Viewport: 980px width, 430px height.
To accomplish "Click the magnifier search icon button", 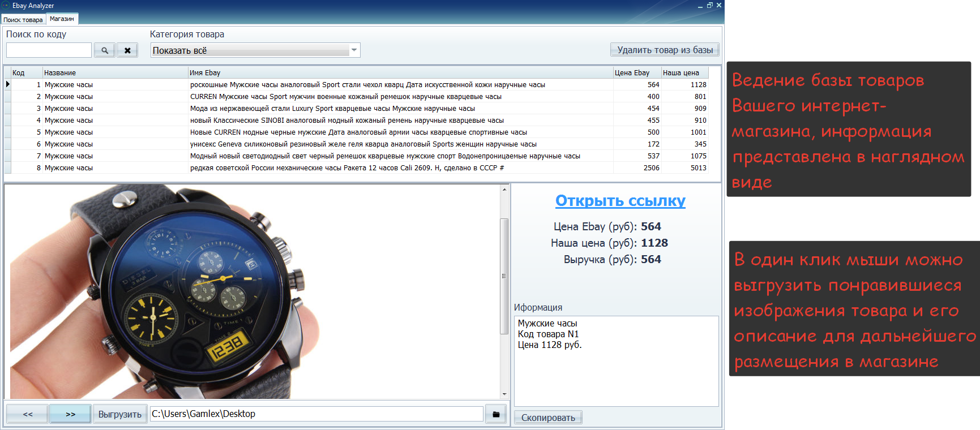I will [105, 50].
